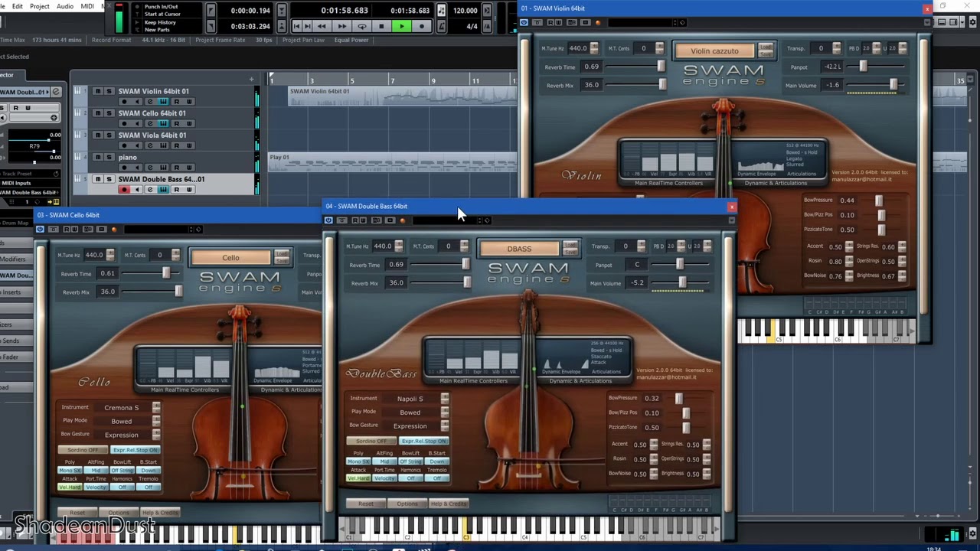Change Instrument Napoli S in Double Bass plugin
Screen dimensions: 980x551
pos(410,399)
